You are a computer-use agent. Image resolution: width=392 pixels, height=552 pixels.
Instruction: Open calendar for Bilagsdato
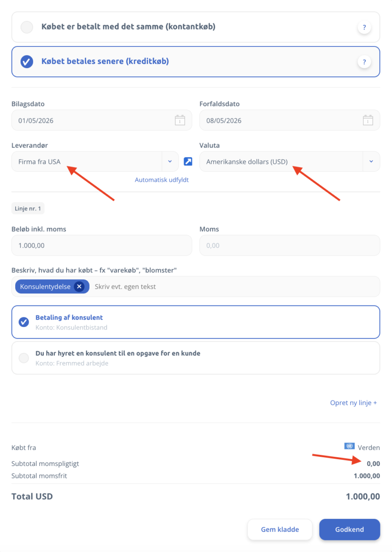[180, 121]
